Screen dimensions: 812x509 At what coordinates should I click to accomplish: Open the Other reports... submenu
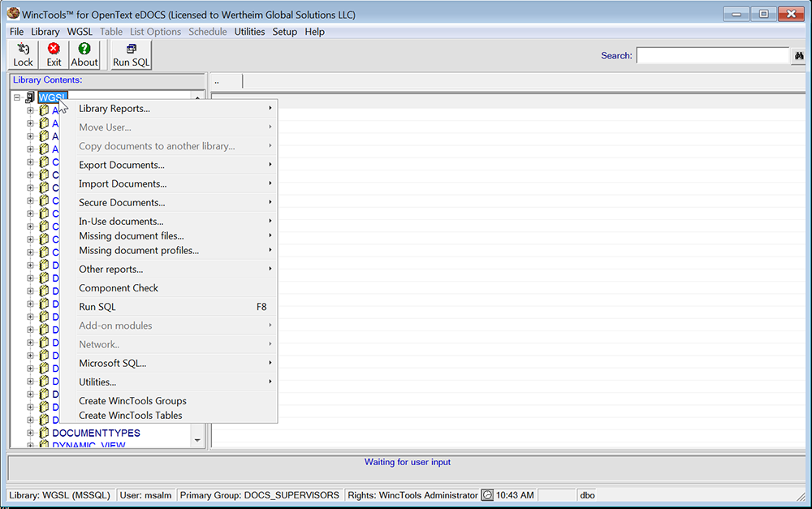[169, 270]
